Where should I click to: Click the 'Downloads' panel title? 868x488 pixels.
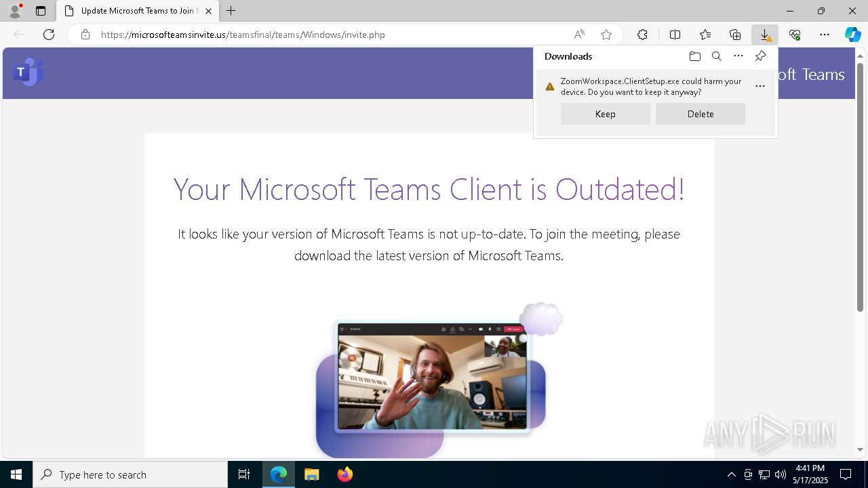coord(568,56)
